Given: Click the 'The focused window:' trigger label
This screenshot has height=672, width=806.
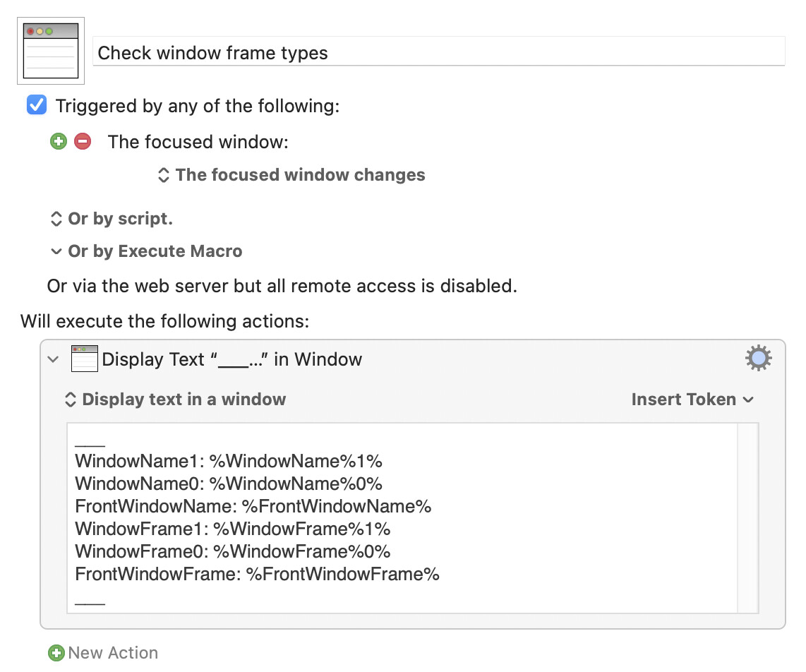Looking at the screenshot, I should click(198, 142).
